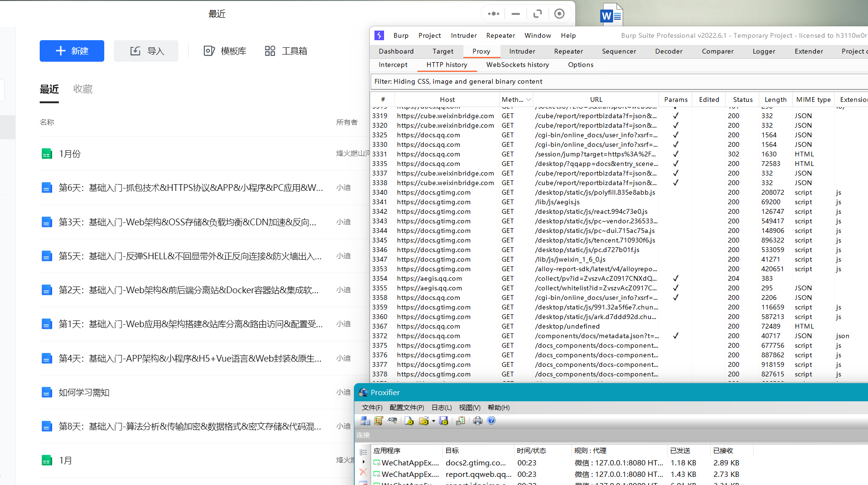
Task: Open the Burp menu
Action: (401, 35)
